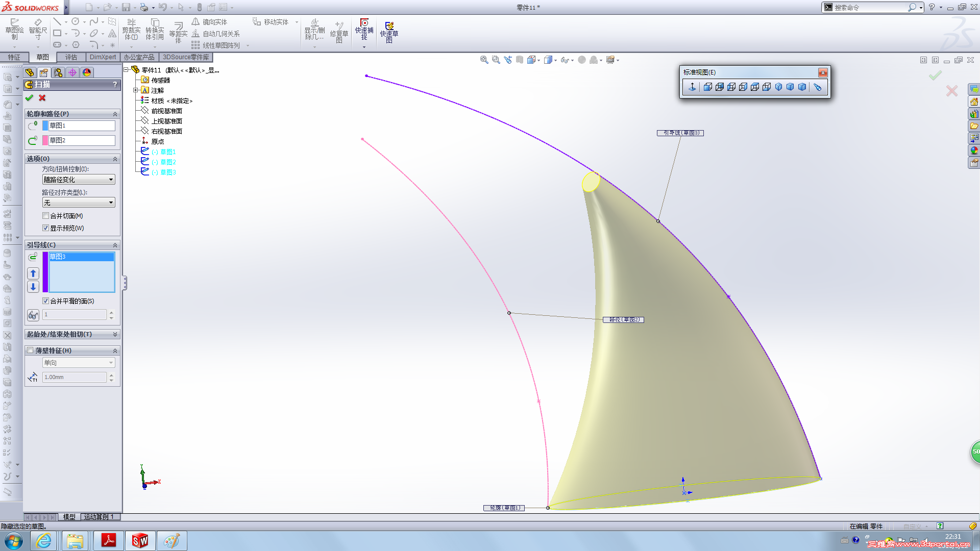
Task: Cancel sweep with red X
Action: pos(42,98)
